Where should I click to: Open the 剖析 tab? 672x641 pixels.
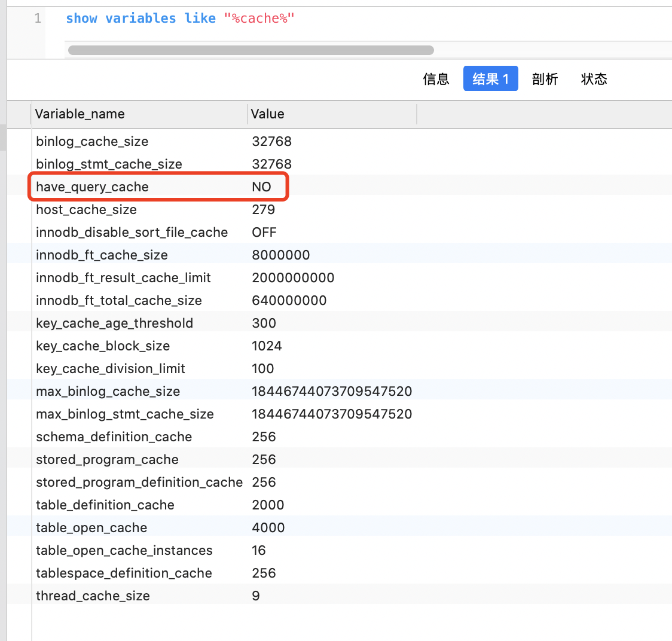click(x=545, y=79)
